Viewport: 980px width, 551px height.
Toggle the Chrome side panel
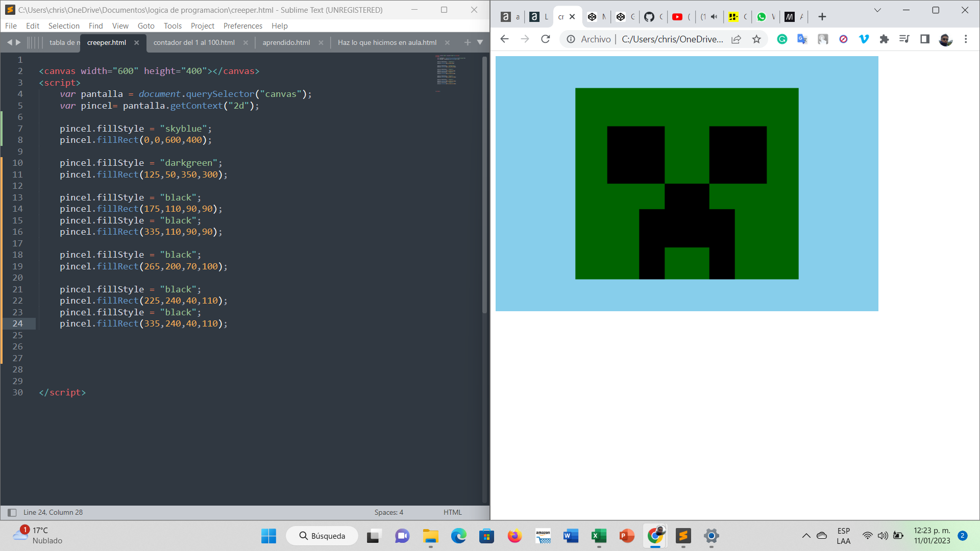pos(925,39)
